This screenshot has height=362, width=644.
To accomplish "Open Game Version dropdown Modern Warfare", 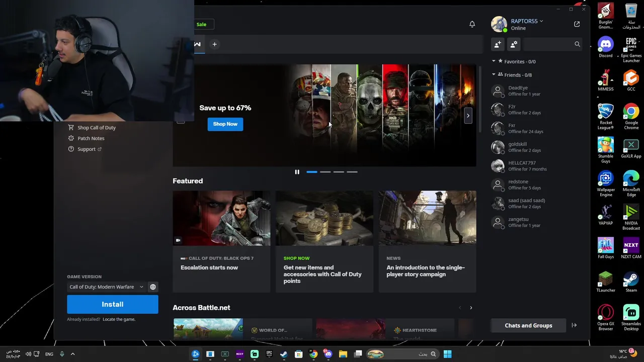I will pyautogui.click(x=106, y=287).
